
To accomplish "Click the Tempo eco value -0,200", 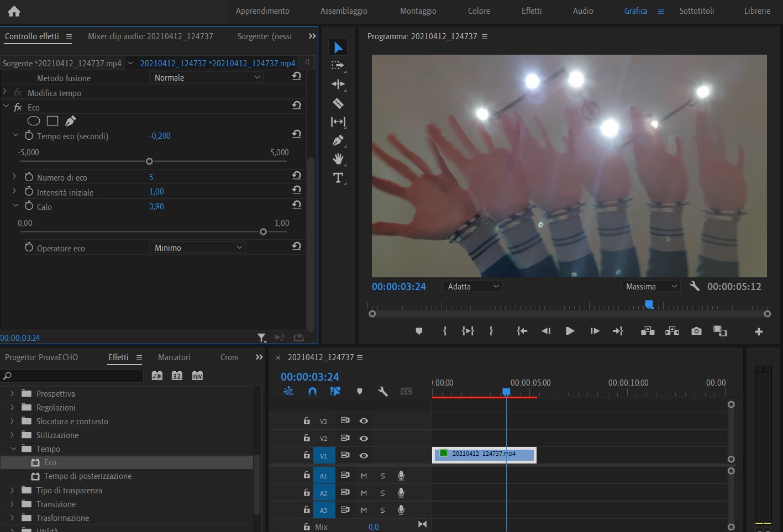I will (x=160, y=136).
